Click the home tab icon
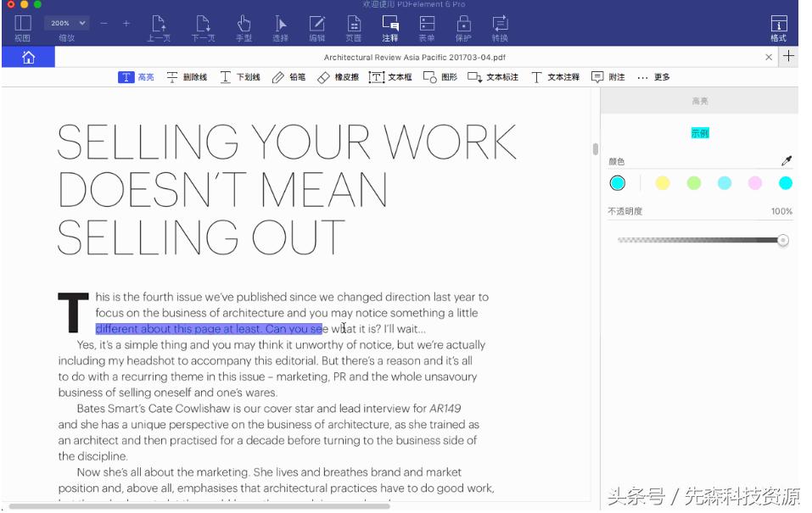 [x=29, y=57]
